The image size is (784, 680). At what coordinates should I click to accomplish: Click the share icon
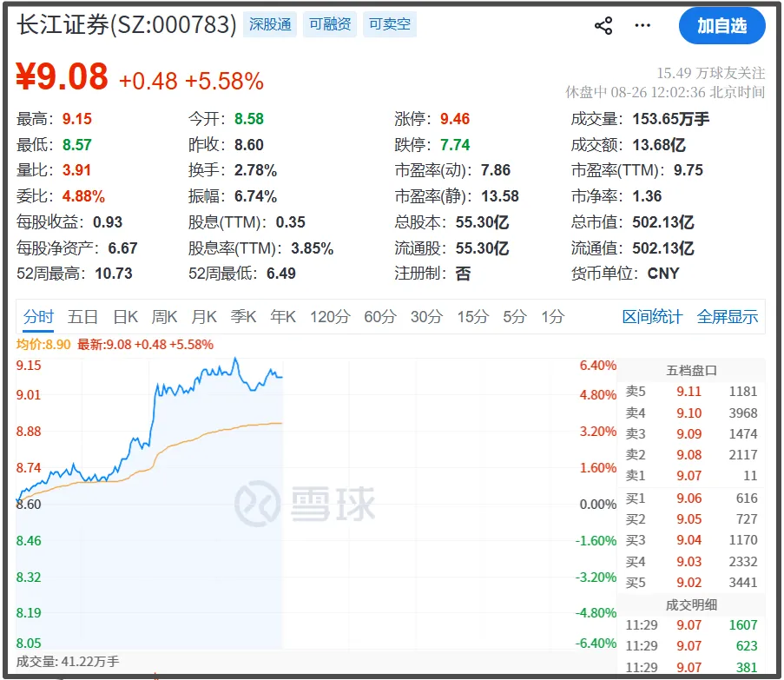coord(603,25)
